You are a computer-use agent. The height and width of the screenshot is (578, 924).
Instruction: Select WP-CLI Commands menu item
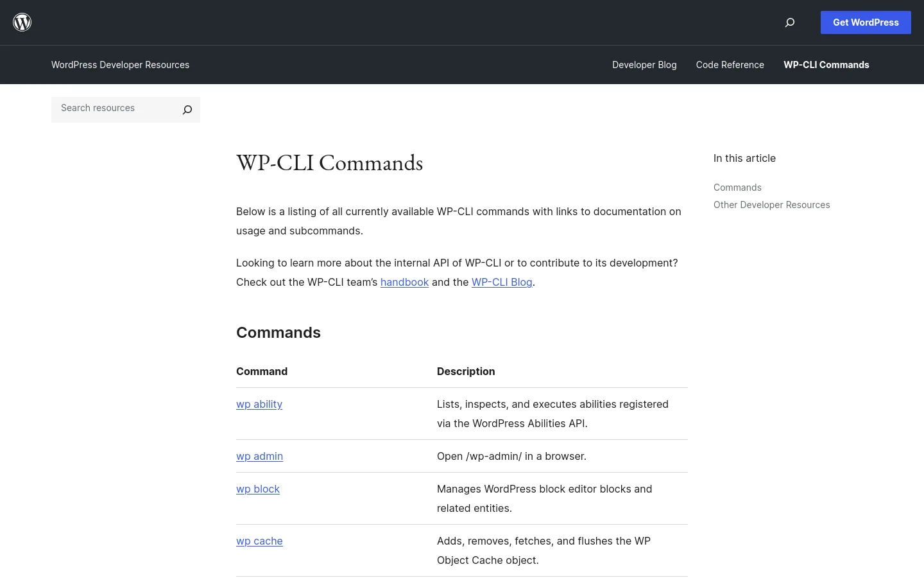click(826, 65)
